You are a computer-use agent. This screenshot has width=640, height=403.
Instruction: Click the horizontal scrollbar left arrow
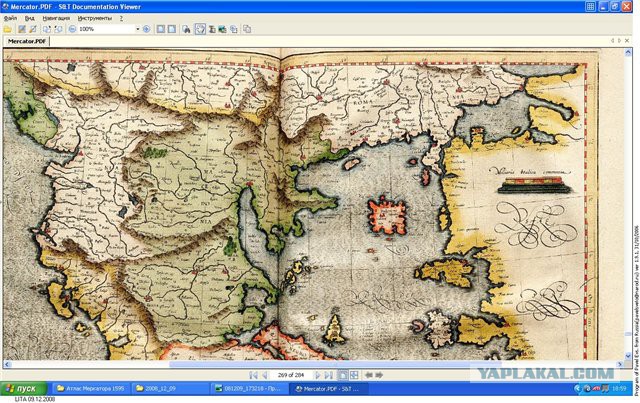[7, 364]
